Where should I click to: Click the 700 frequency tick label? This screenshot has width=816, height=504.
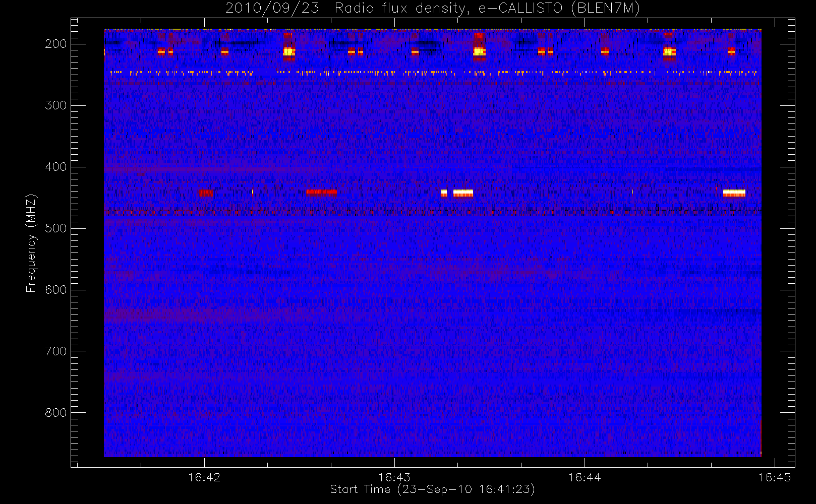[56, 351]
